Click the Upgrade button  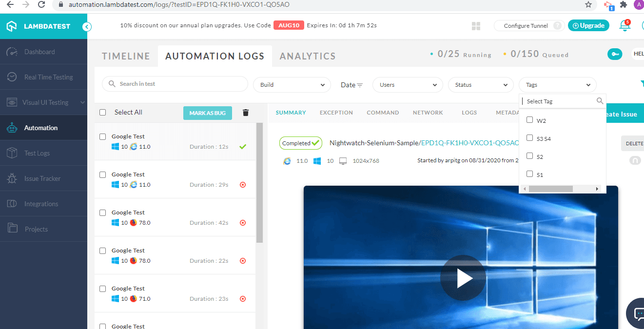tap(588, 25)
